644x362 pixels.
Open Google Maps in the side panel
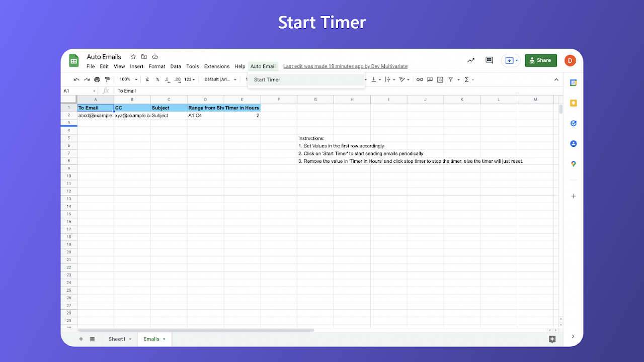pos(573,163)
